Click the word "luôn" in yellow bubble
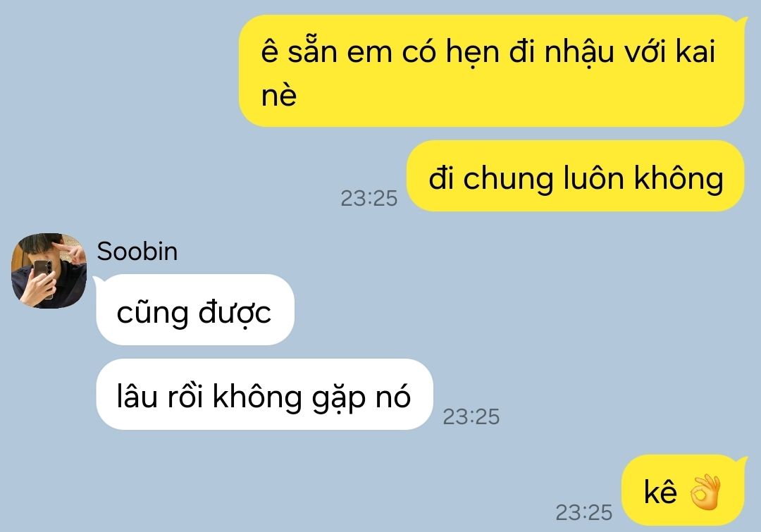This screenshot has height=532, width=761. click(x=593, y=177)
